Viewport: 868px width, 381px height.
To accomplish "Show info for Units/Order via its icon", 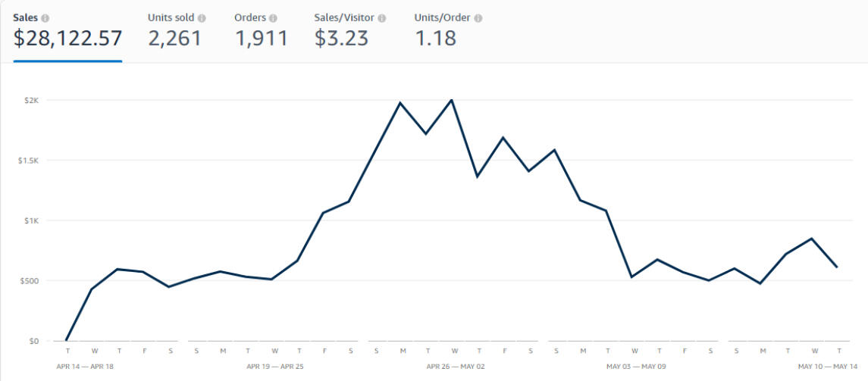I will point(478,17).
